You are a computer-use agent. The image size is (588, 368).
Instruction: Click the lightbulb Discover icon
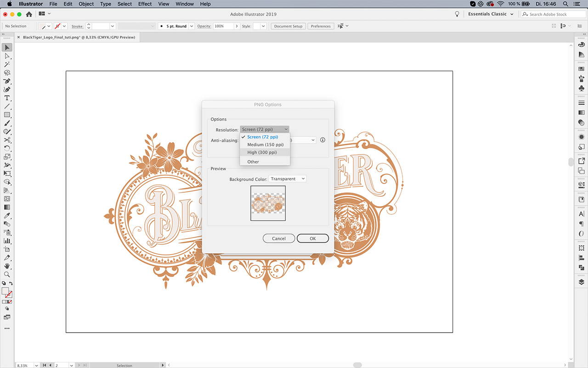457,14
